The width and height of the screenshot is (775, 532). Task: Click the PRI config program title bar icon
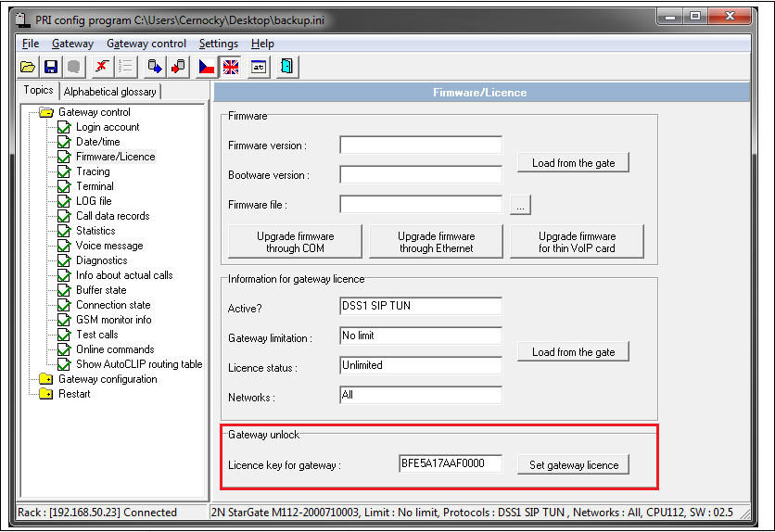point(23,19)
